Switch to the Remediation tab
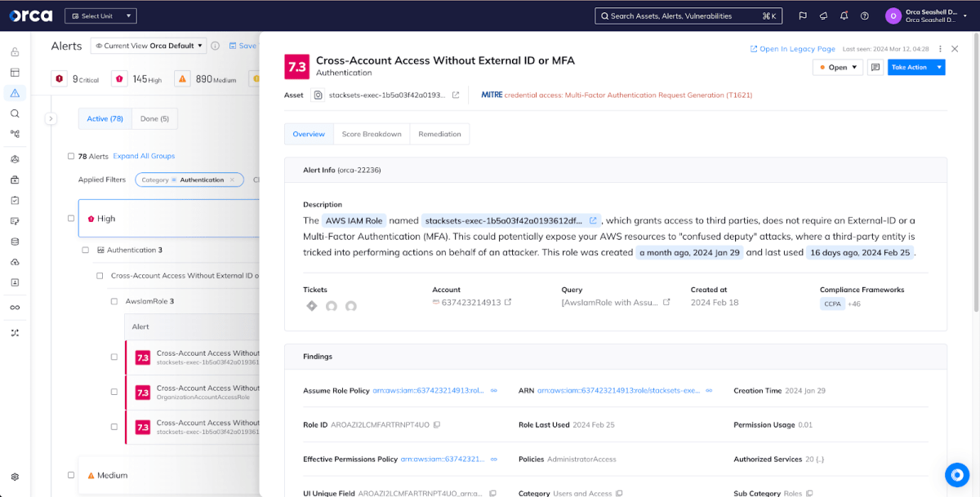Screen dimensions: 980x497 [x=440, y=134]
